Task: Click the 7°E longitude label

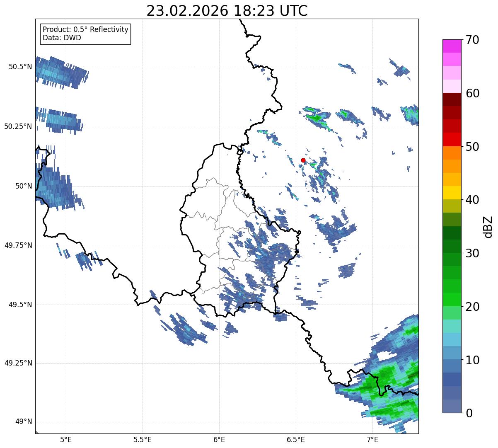Action: (x=372, y=439)
